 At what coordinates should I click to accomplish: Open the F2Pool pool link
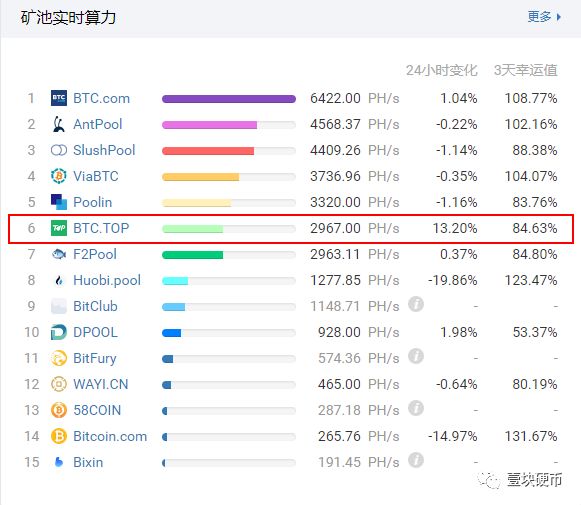coord(95,254)
